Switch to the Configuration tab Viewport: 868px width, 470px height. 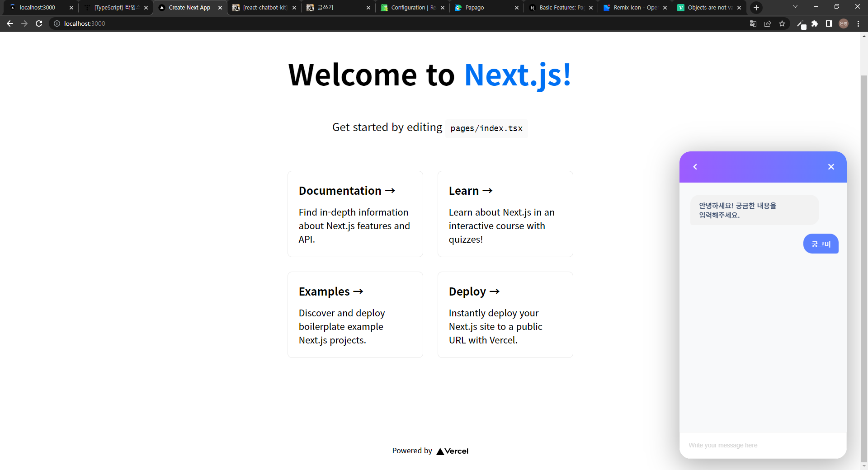pos(412,8)
